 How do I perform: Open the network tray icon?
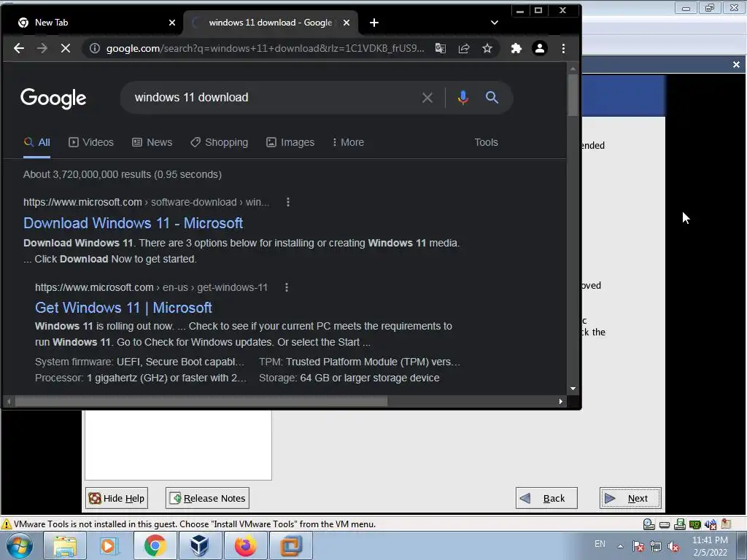pos(656,546)
